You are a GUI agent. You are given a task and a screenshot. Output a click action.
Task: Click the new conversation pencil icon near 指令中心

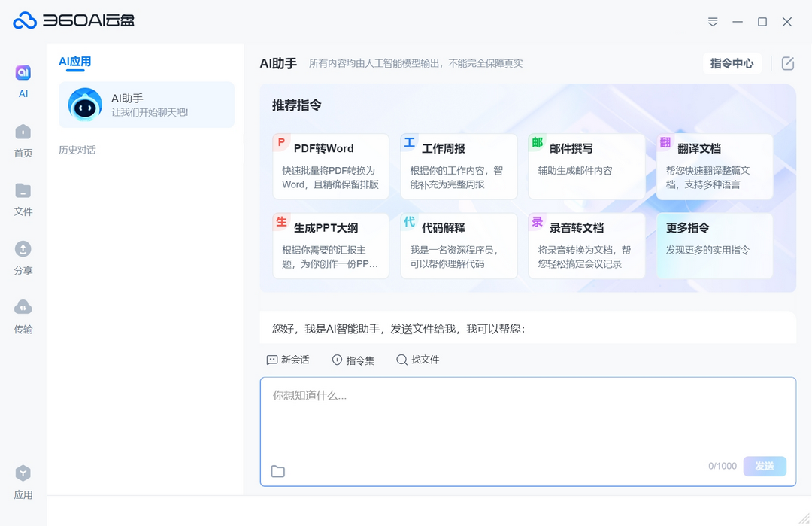786,64
